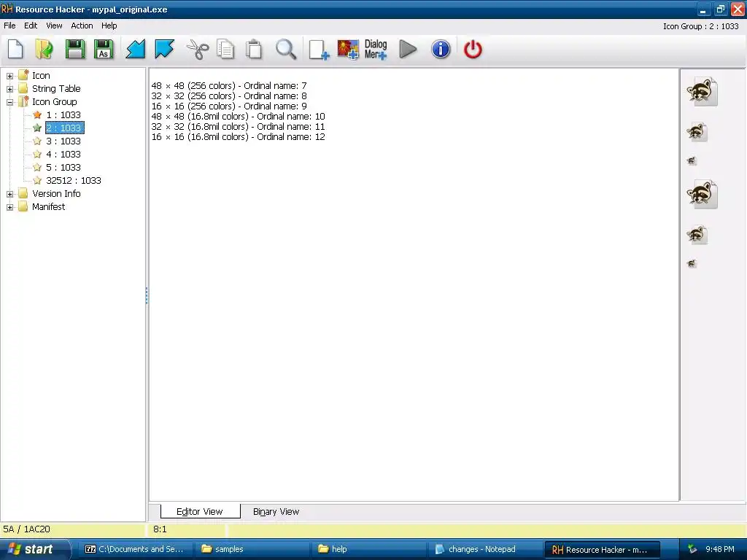
Task: Click the 5A / 1AC20 status bar entry
Action: coord(27,529)
